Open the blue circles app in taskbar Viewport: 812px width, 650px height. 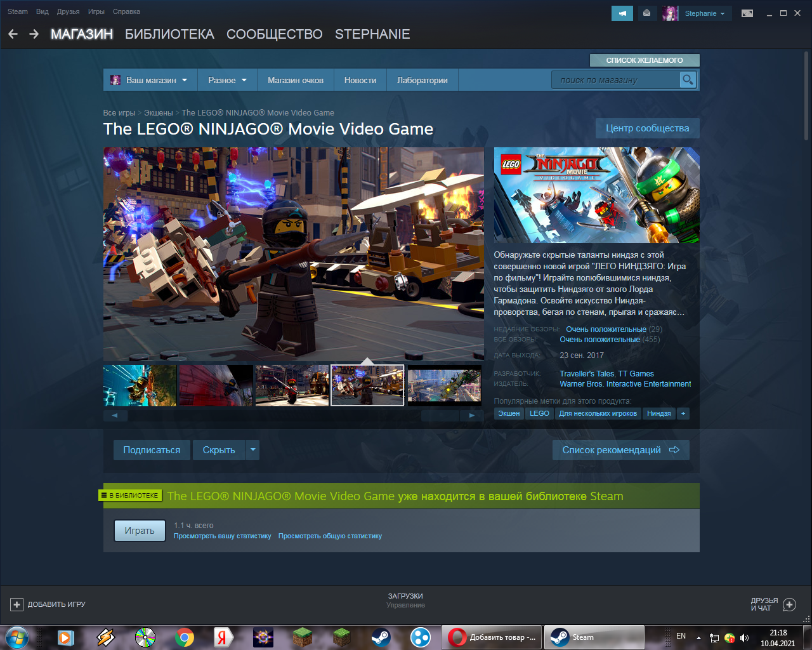421,637
